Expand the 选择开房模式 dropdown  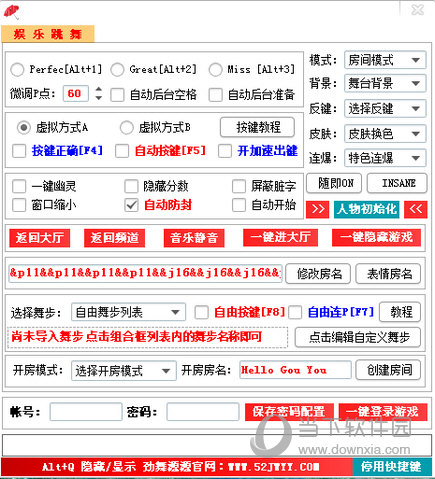tap(124, 371)
